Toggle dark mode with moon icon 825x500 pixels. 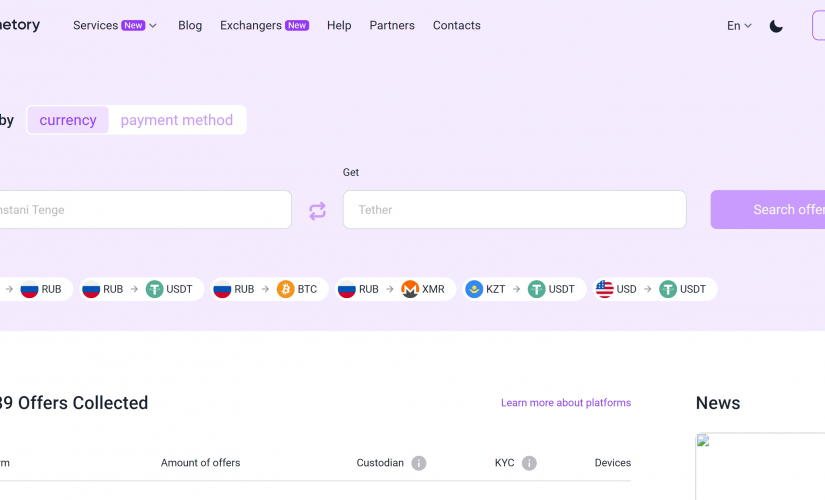click(776, 26)
